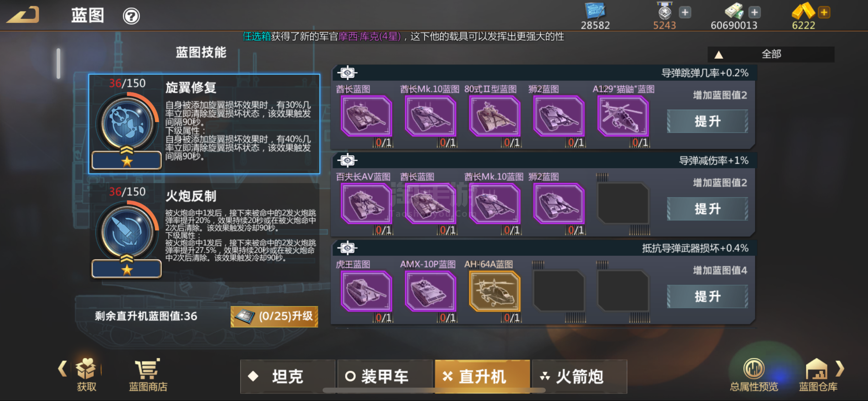Select the 火炮反制 skill card
The image size is (868, 401).
tap(205, 232)
